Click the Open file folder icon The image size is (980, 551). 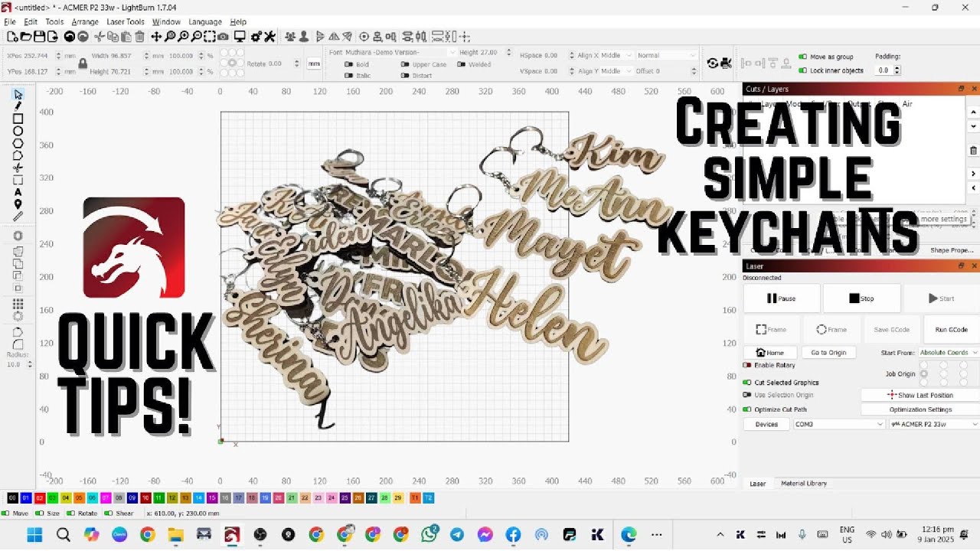26,36
